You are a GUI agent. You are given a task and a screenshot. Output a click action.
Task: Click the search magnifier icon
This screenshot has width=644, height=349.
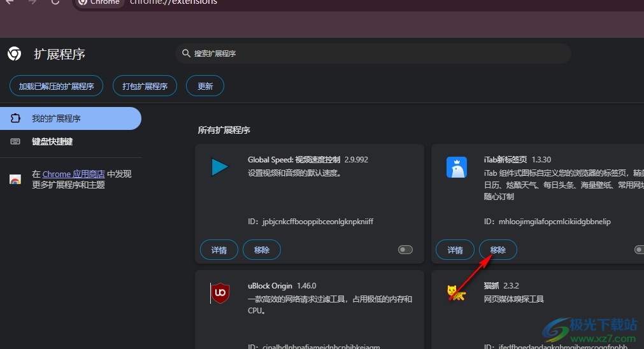click(186, 53)
